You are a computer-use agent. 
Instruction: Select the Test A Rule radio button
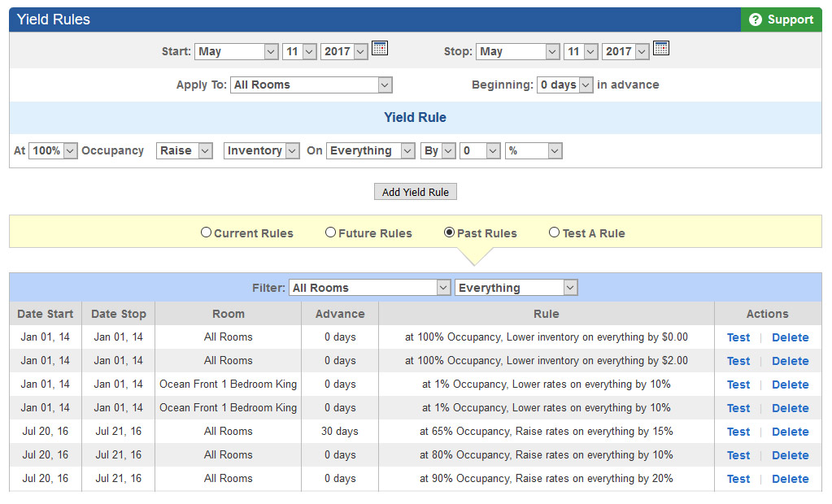pos(554,232)
